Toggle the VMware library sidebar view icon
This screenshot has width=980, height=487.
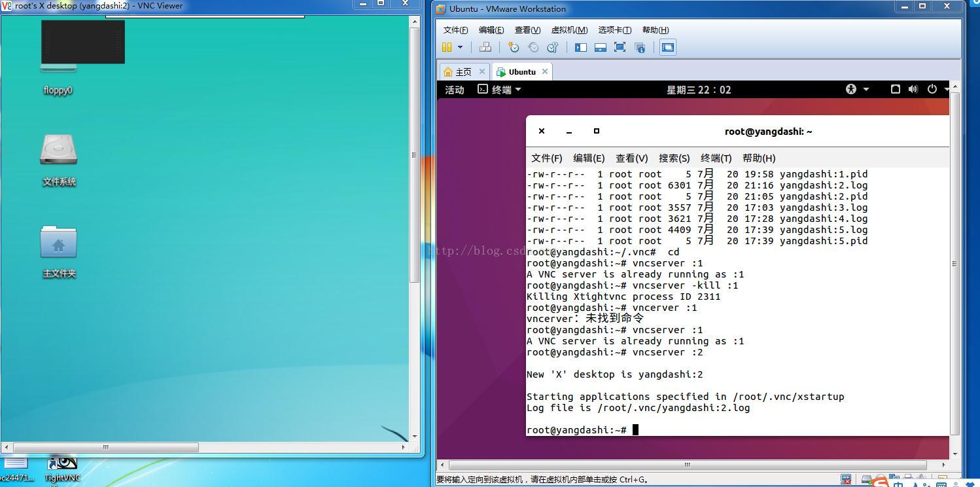coord(580,47)
